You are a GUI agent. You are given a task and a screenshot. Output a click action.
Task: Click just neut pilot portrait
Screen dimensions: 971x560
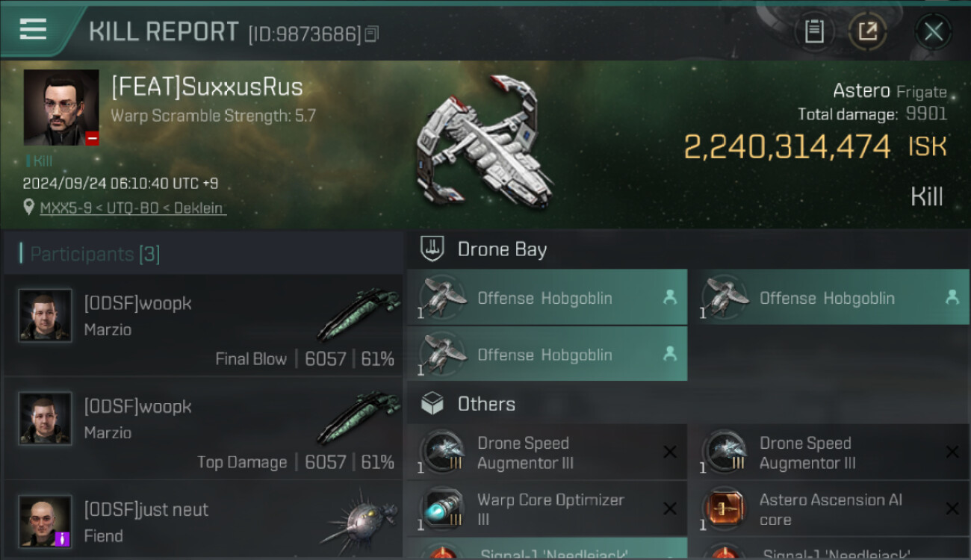coord(45,521)
